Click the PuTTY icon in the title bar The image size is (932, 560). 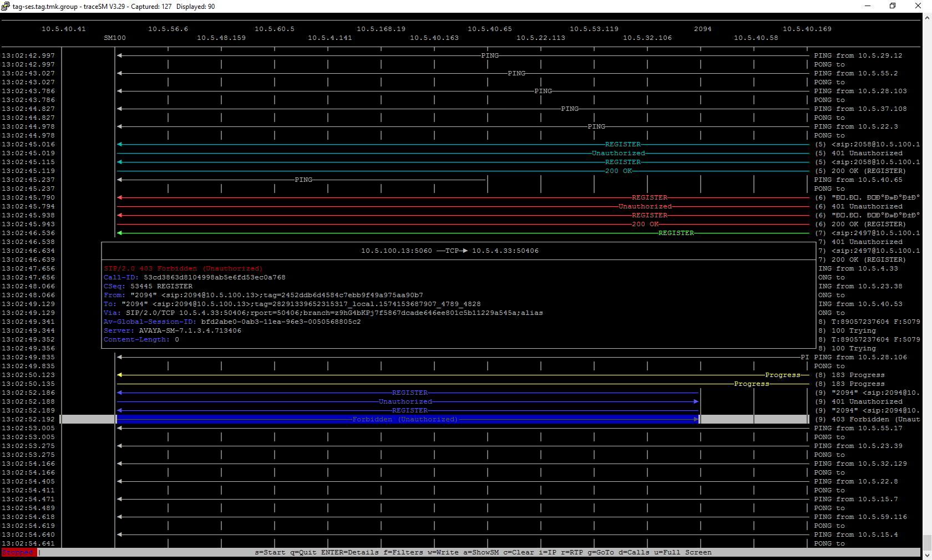click(6, 6)
